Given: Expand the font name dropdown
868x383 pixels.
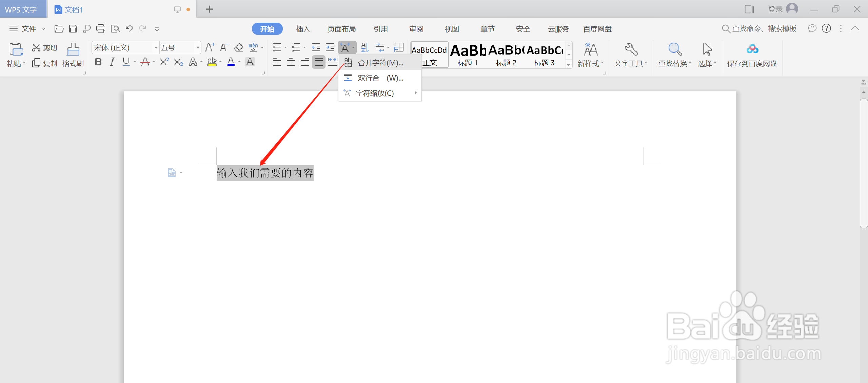Looking at the screenshot, I should pyautogui.click(x=156, y=48).
